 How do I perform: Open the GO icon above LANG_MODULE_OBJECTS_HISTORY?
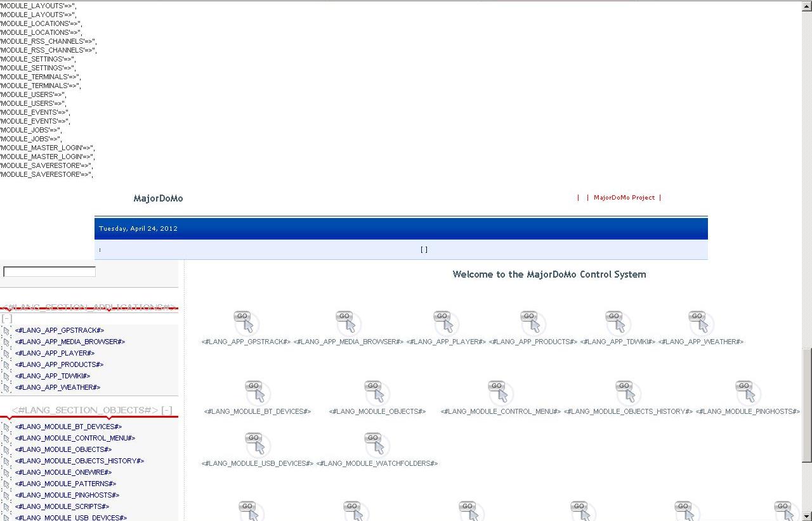(627, 392)
